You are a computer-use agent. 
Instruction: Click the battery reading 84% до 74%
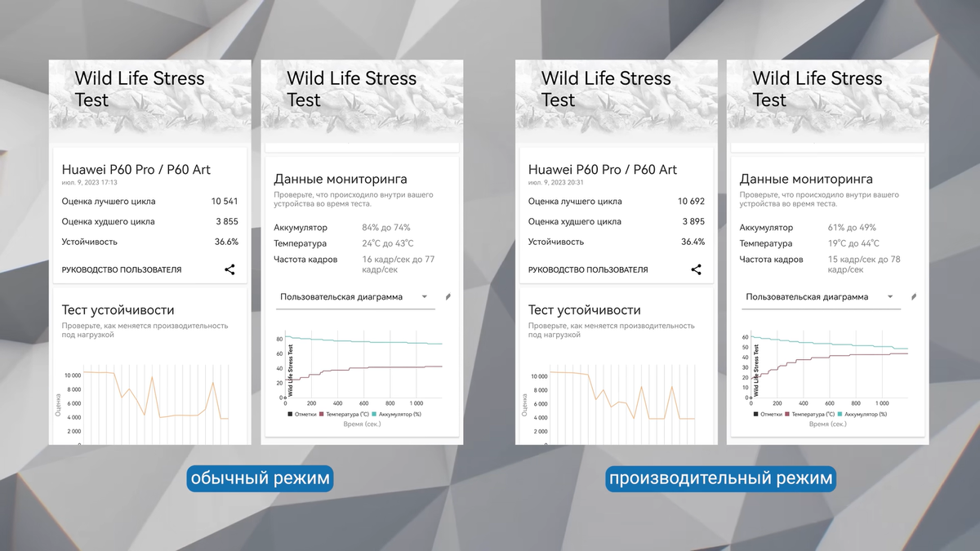click(386, 228)
